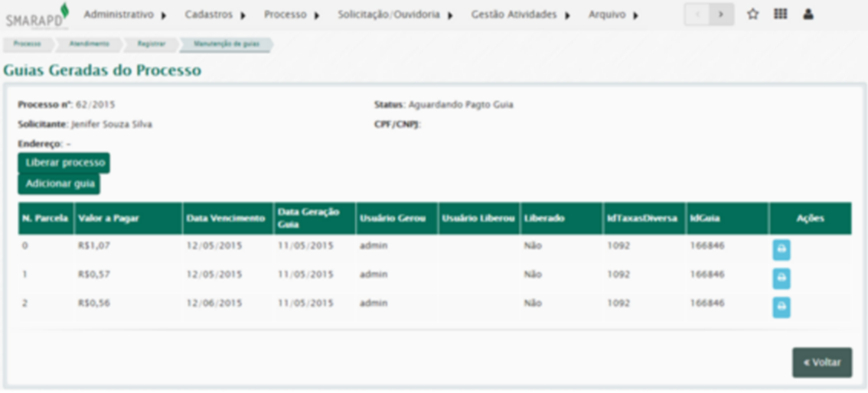
Task: Open the apps grid icon
Action: coord(780,15)
